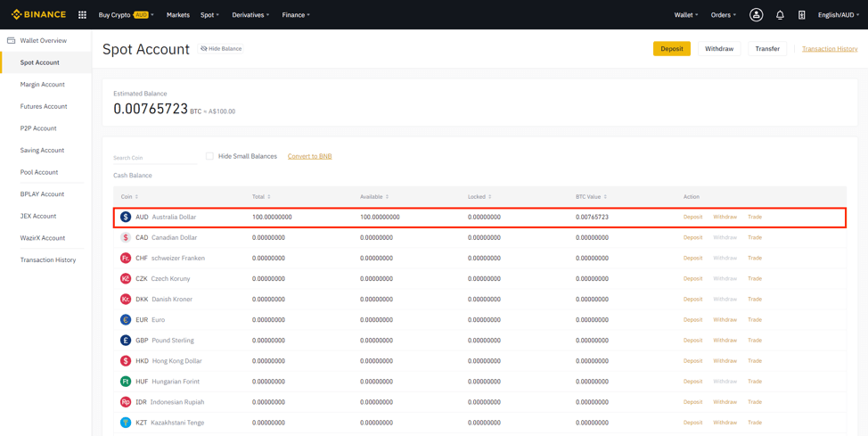Click the HUF coin icon
This screenshot has height=436, width=868.
pyautogui.click(x=126, y=381)
